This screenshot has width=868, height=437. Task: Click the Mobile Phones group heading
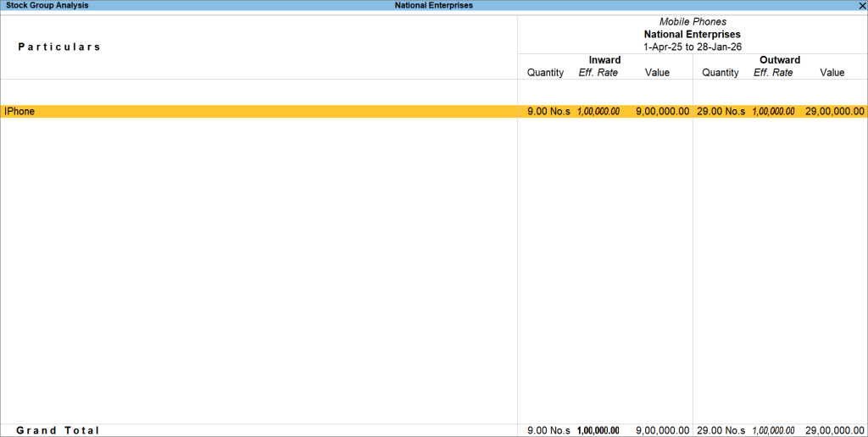(693, 21)
